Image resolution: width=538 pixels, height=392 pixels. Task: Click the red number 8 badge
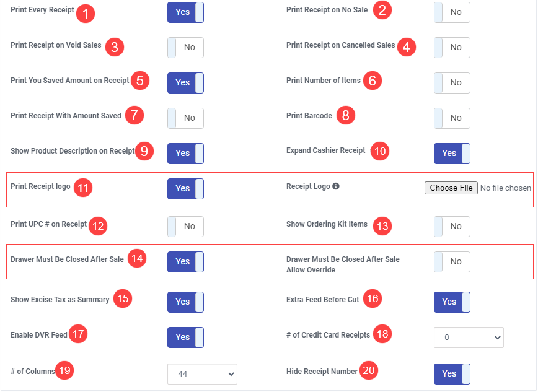click(345, 115)
